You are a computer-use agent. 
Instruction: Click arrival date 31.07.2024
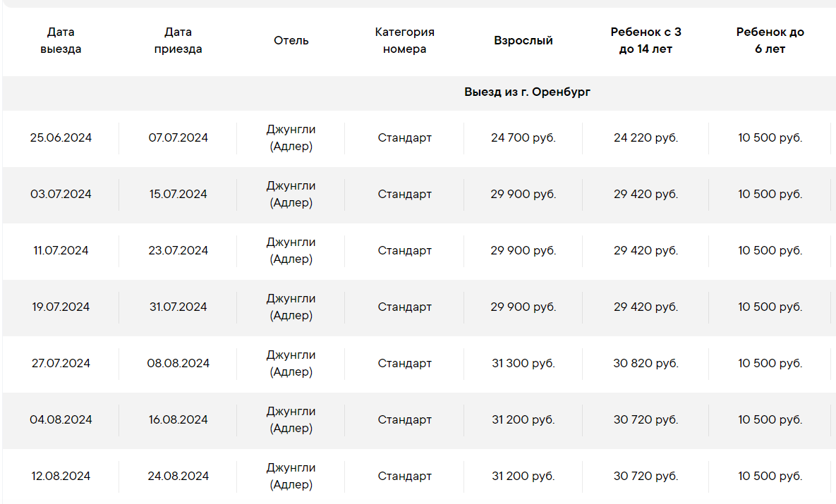click(178, 307)
